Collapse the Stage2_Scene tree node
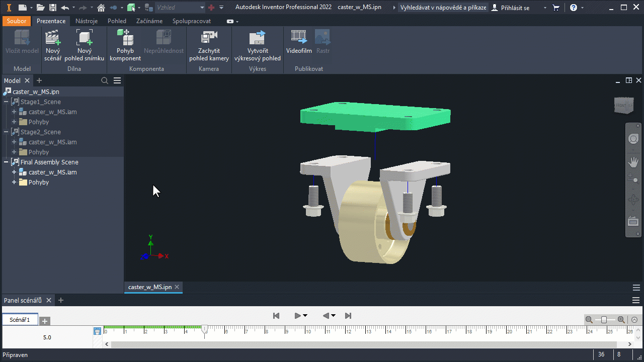644x362 pixels. (x=6, y=132)
